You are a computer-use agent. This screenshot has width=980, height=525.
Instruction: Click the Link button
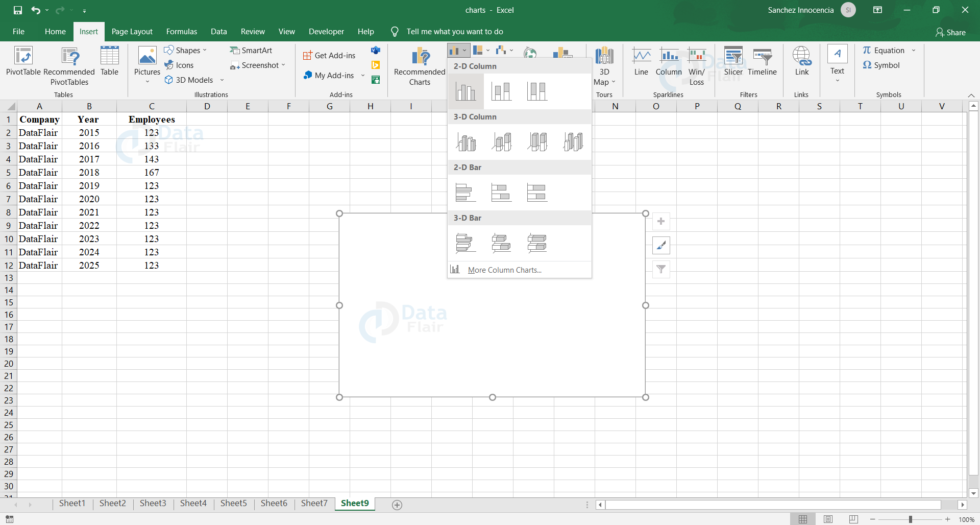tap(801, 61)
